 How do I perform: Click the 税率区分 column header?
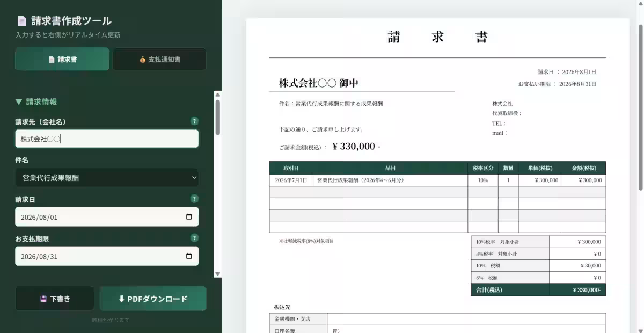(483, 168)
